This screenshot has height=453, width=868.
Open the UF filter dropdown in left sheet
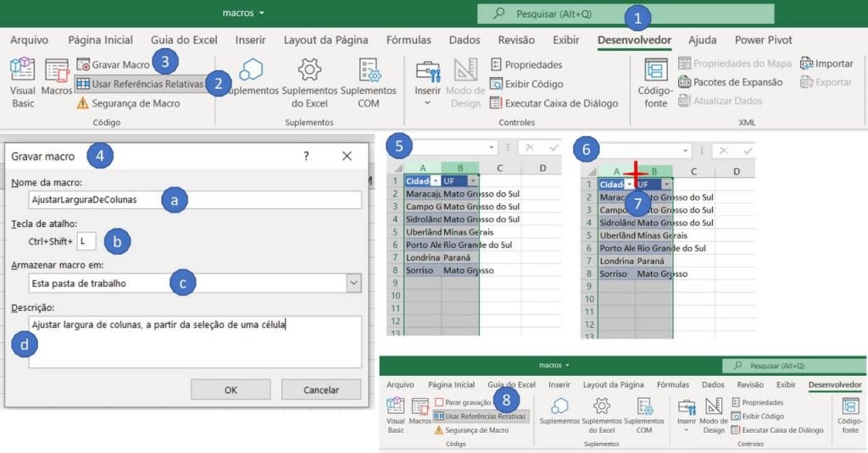point(473,181)
